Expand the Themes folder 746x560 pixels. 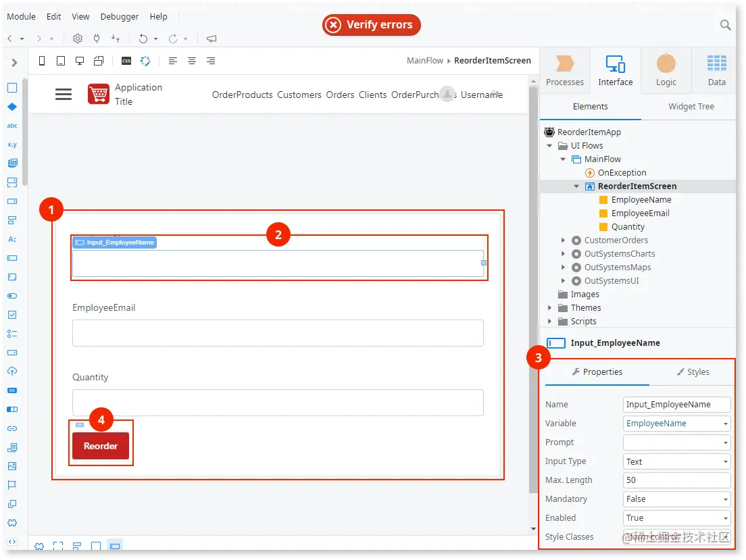pyautogui.click(x=549, y=308)
